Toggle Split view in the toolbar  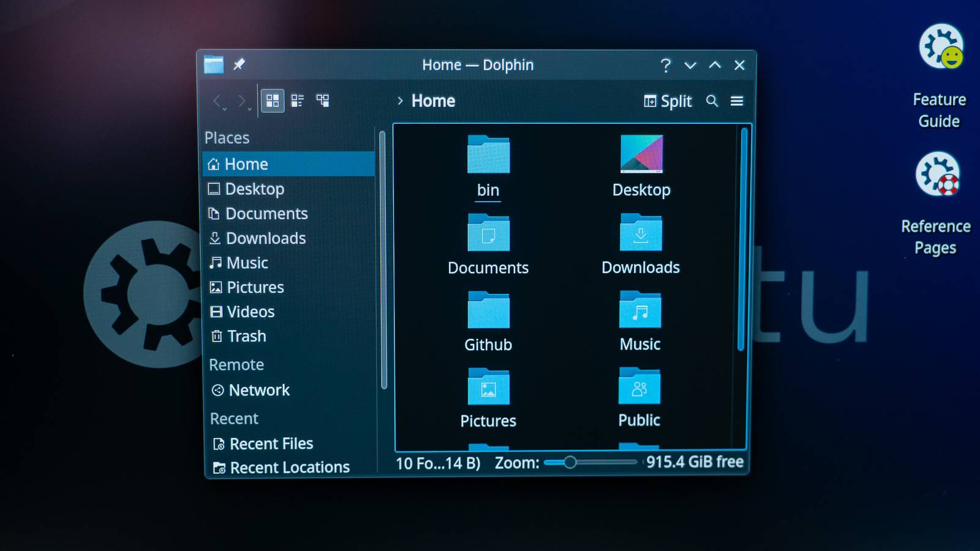tap(668, 101)
